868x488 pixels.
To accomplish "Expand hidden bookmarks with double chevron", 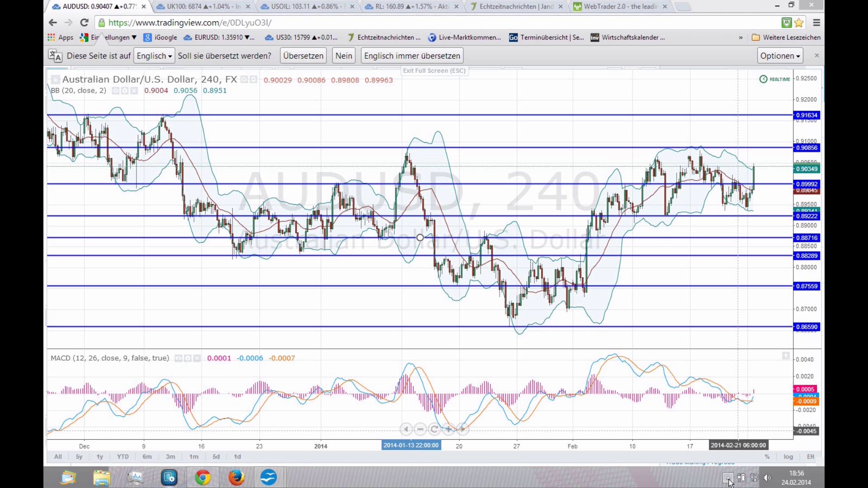I will pyautogui.click(x=741, y=38).
